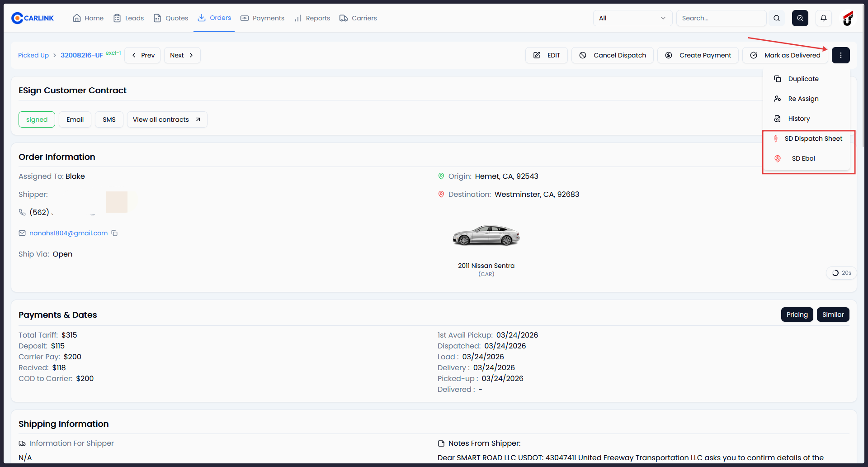This screenshot has width=868, height=467.
Task: Select the Duplicate icon in the menu
Action: (x=778, y=78)
